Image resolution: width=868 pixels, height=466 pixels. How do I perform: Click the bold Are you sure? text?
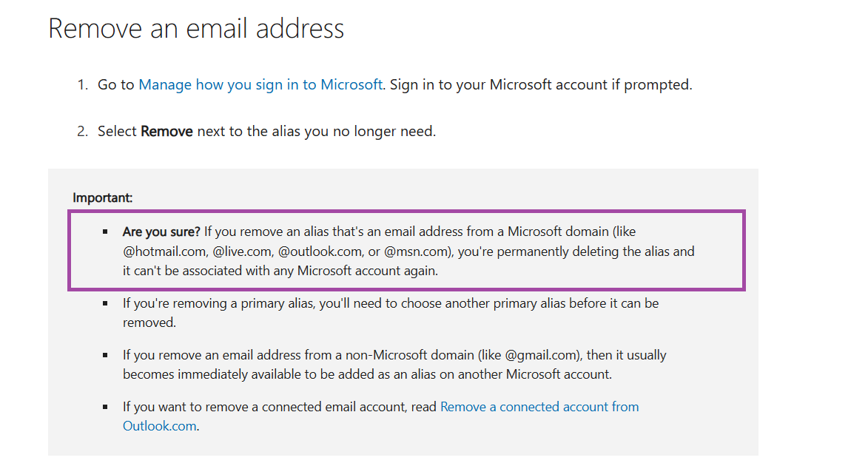coord(161,232)
